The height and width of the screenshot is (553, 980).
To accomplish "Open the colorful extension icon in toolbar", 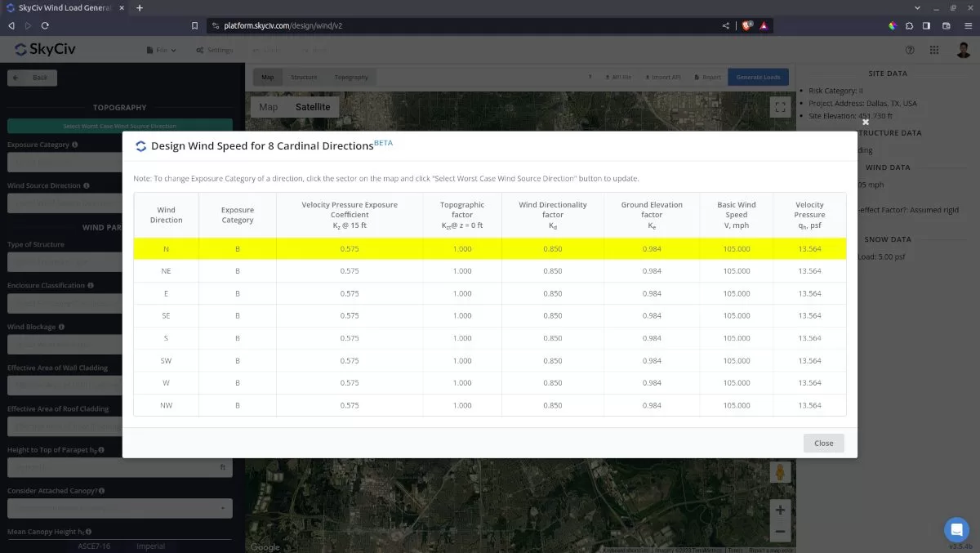I will coord(893,25).
